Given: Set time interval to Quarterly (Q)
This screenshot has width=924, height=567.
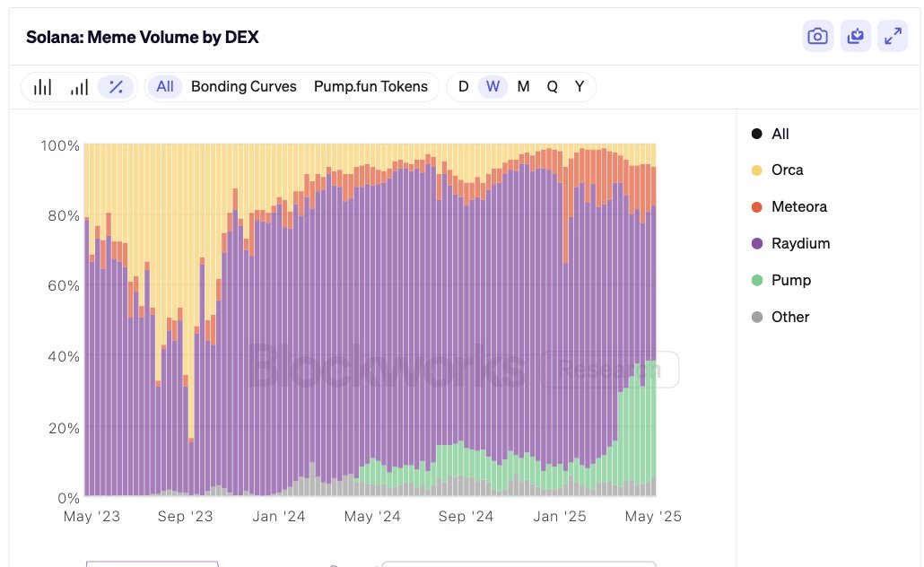Looking at the screenshot, I should click(552, 87).
